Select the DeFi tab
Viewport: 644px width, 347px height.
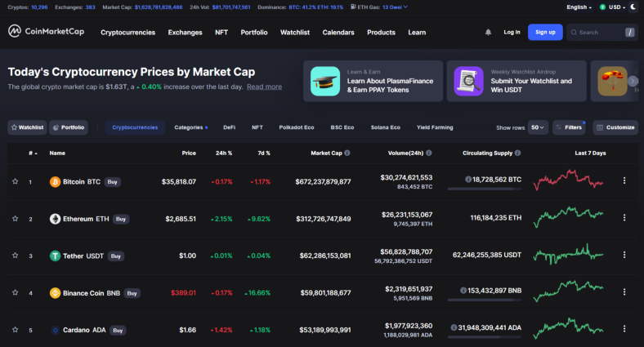tap(229, 127)
